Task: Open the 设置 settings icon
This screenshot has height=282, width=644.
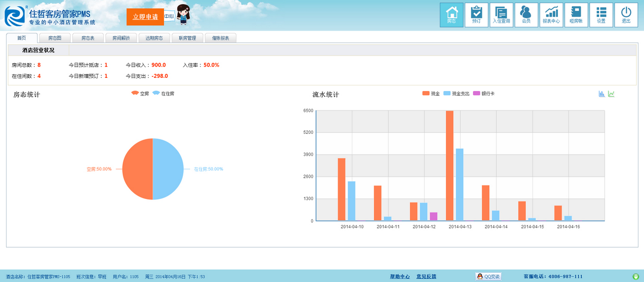Action: pos(601,15)
